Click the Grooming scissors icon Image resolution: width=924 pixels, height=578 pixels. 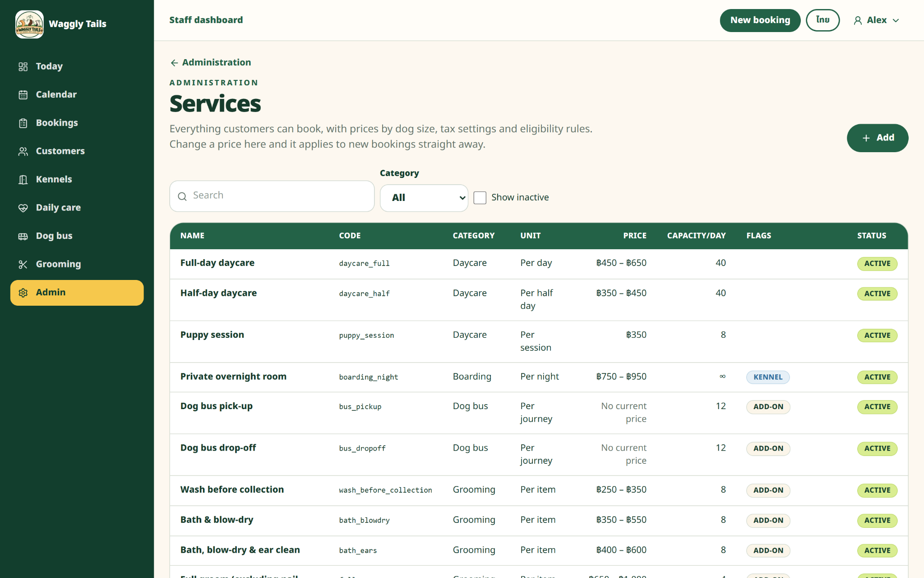(x=23, y=265)
